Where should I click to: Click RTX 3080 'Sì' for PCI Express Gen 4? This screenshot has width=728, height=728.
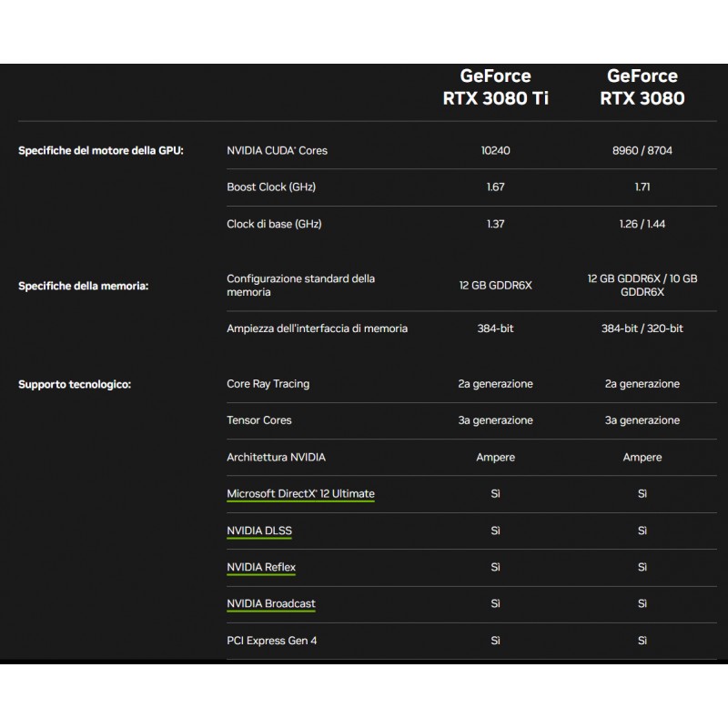pos(642,641)
